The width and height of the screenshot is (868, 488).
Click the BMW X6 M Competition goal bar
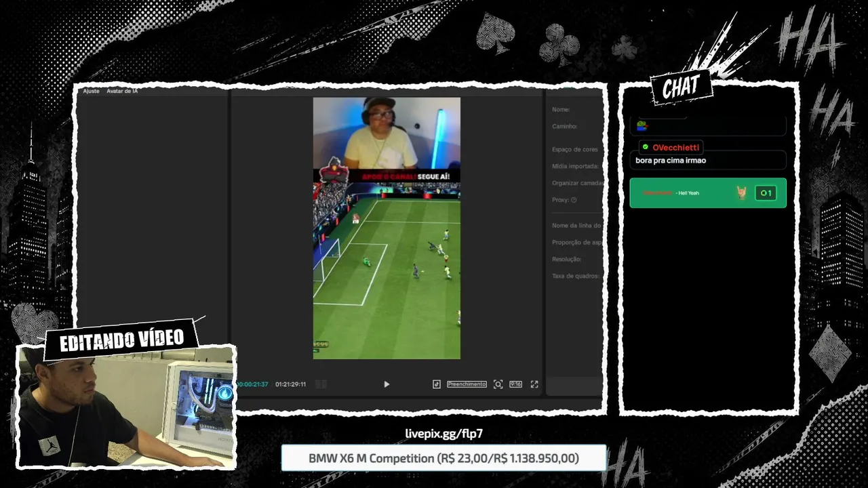[x=444, y=458]
